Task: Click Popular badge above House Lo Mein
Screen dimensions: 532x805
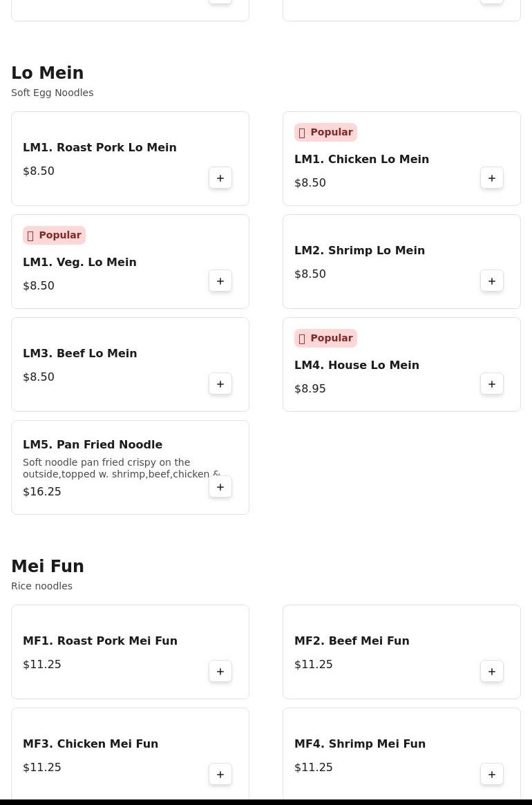Action: 325,338
